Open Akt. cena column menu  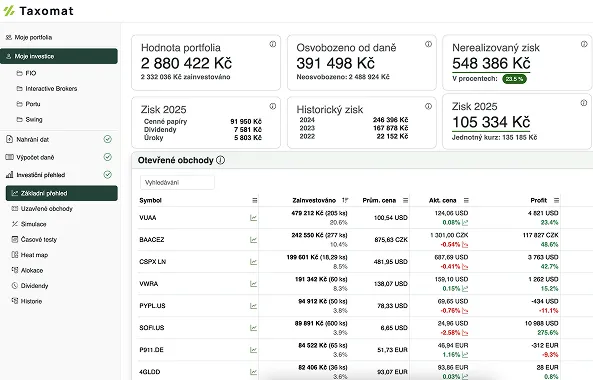click(x=466, y=200)
